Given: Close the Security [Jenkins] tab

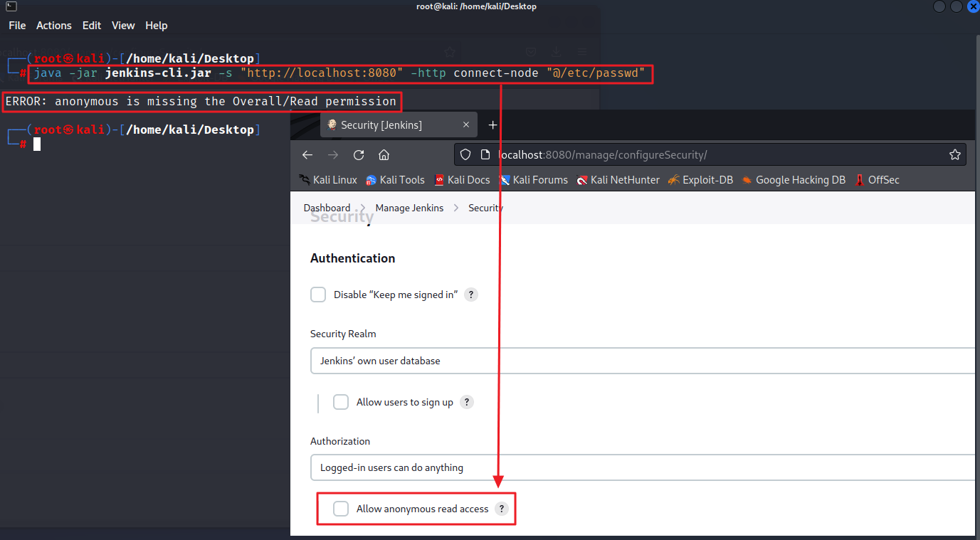Looking at the screenshot, I should [466, 125].
